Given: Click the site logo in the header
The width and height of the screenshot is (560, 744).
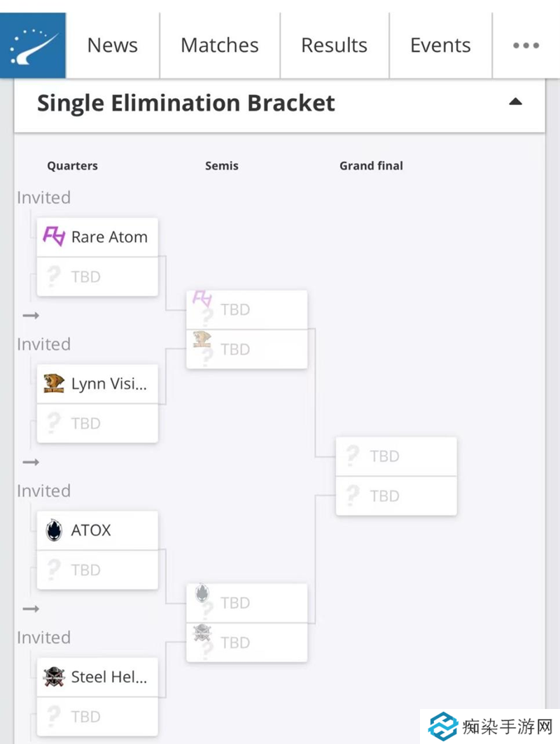Looking at the screenshot, I should tap(33, 45).
